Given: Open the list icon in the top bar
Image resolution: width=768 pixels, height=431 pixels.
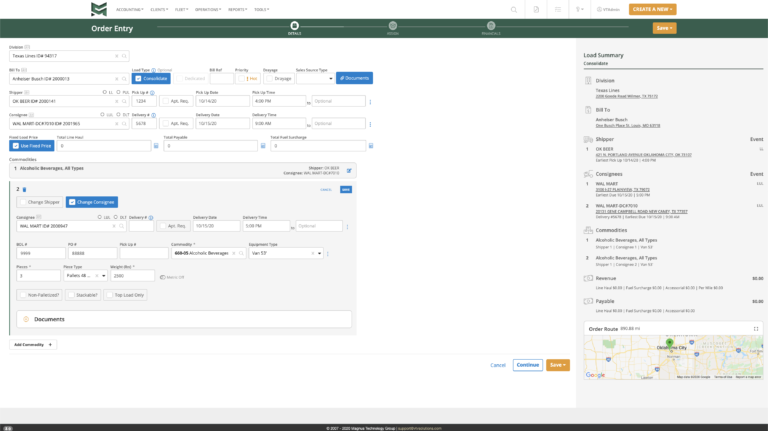Looking at the screenshot, I should [x=558, y=9].
